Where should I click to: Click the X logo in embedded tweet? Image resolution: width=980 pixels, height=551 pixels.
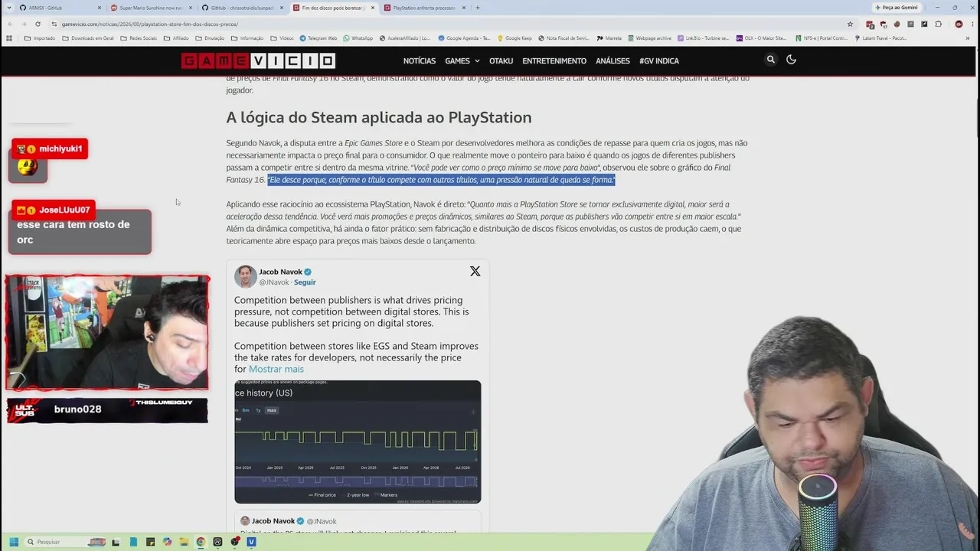(475, 272)
